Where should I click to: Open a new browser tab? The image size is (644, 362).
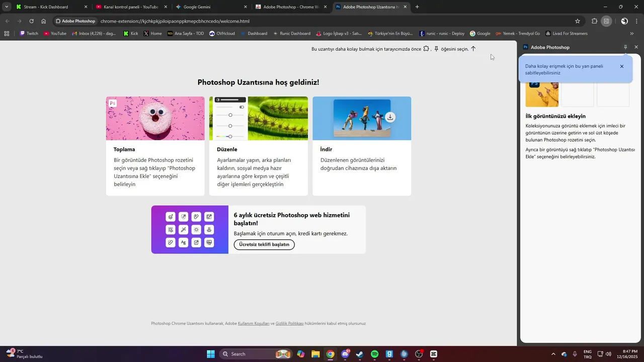point(417,7)
